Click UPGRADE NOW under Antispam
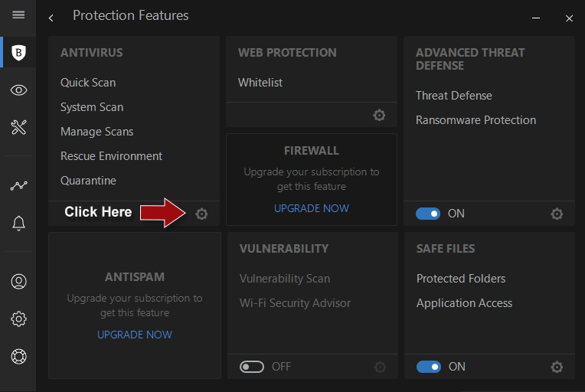Image resolution: width=585 pixels, height=392 pixels. coord(135,335)
